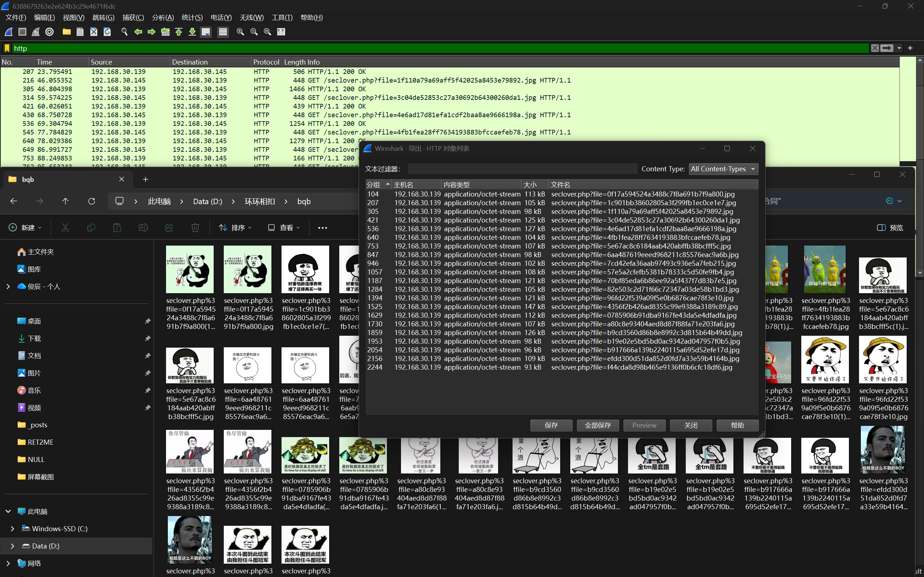Open the 统计(S) menu
The height and width of the screenshot is (577, 924).
click(x=192, y=18)
